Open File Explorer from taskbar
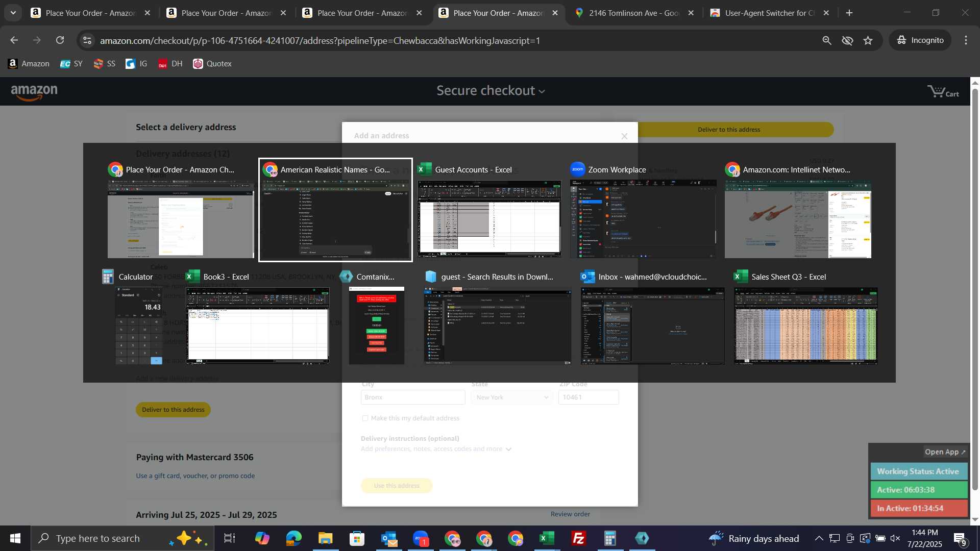Viewport: 980px width, 551px height. coord(325,538)
